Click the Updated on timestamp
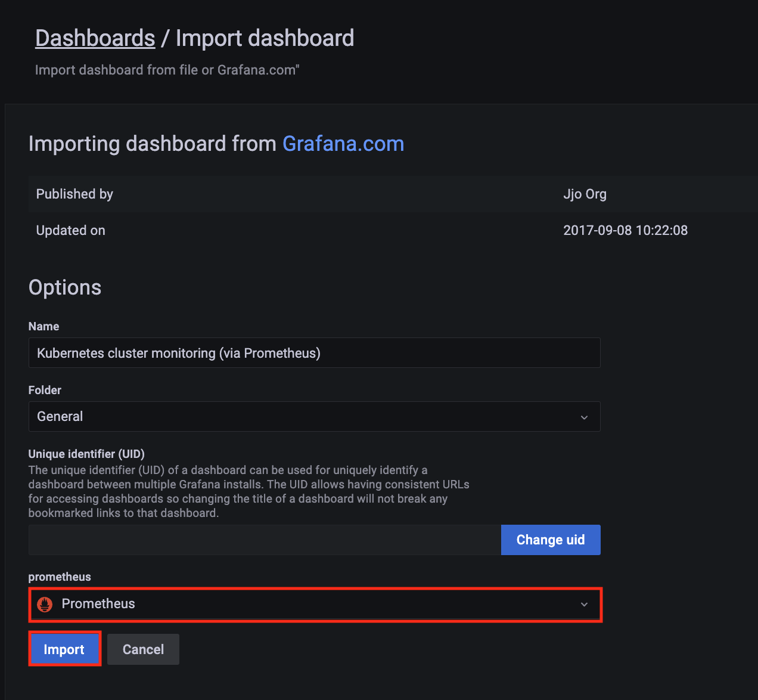 click(x=625, y=230)
